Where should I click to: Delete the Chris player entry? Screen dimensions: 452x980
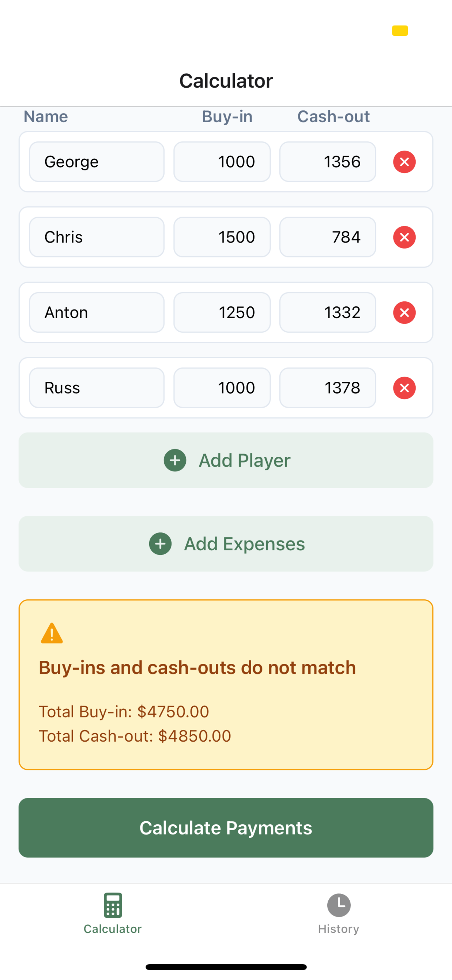click(x=404, y=237)
